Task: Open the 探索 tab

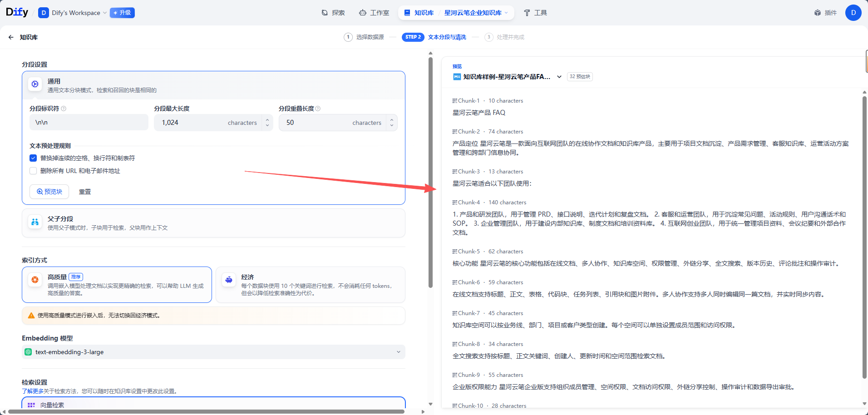Action: [333, 13]
